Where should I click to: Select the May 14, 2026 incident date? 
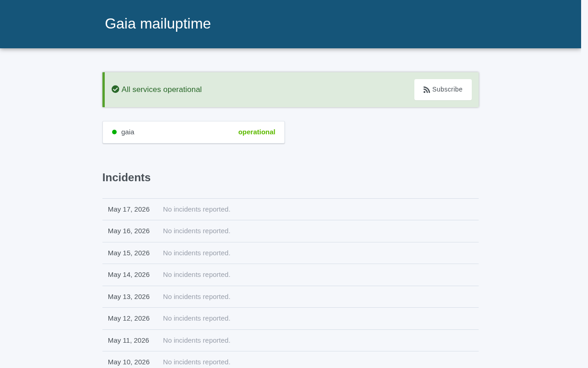pos(129,275)
